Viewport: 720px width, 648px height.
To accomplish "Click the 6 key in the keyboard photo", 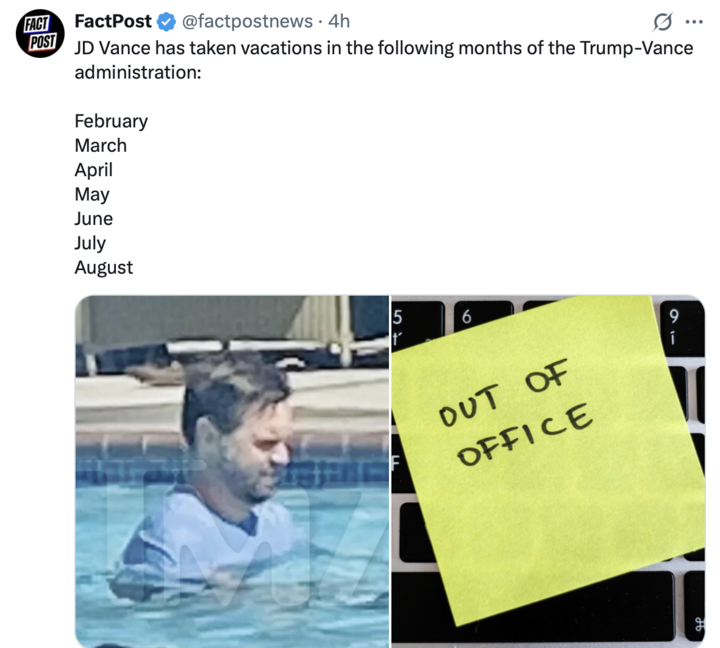I will 467,318.
